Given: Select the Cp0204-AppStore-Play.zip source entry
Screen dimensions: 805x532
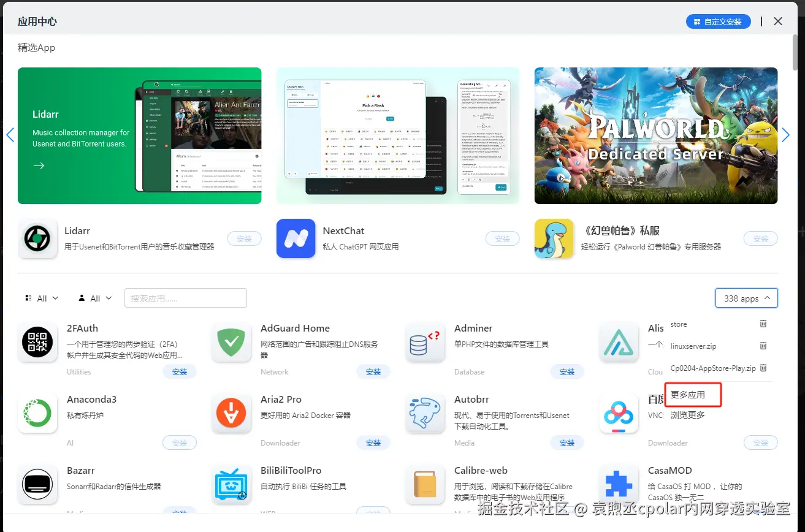Looking at the screenshot, I should (x=713, y=368).
